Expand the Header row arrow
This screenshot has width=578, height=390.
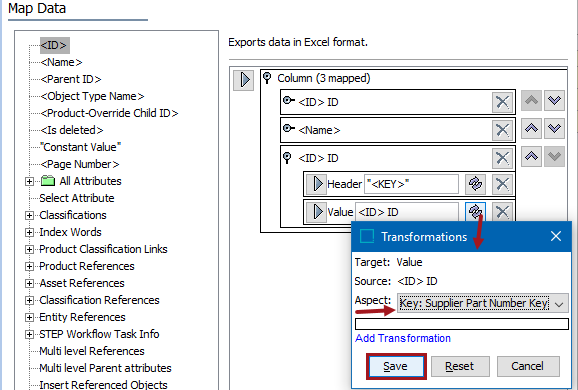[x=316, y=184]
